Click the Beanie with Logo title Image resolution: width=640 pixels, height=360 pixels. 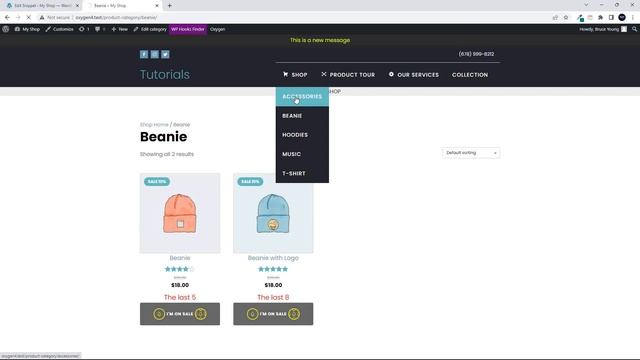273,258
